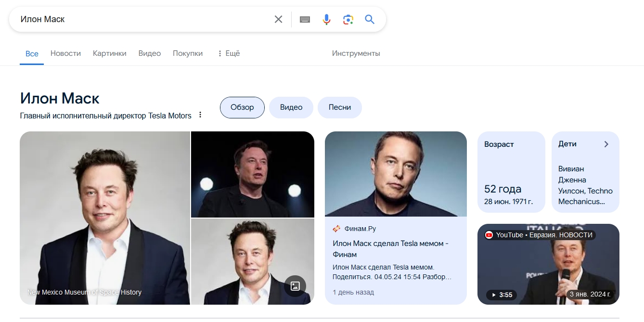
Task: Open Google Lens image search
Action: (348, 19)
